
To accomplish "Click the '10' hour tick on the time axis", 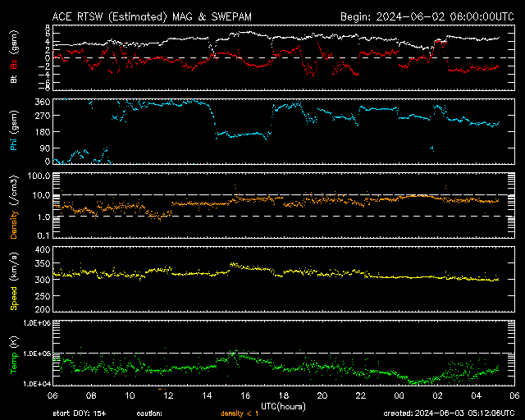I will coord(130,395).
